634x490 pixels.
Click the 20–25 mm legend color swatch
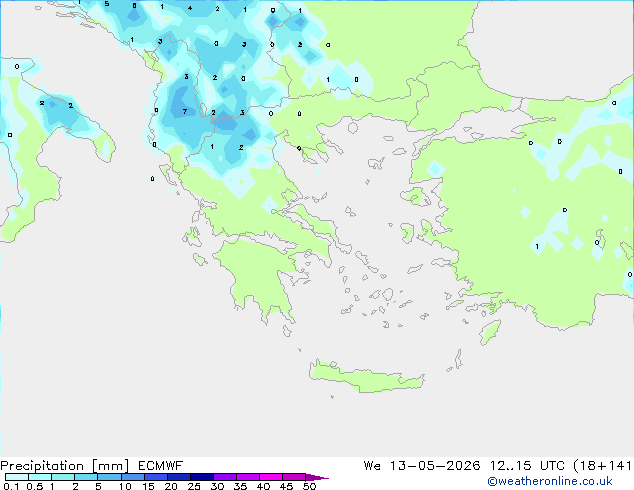tap(179, 477)
